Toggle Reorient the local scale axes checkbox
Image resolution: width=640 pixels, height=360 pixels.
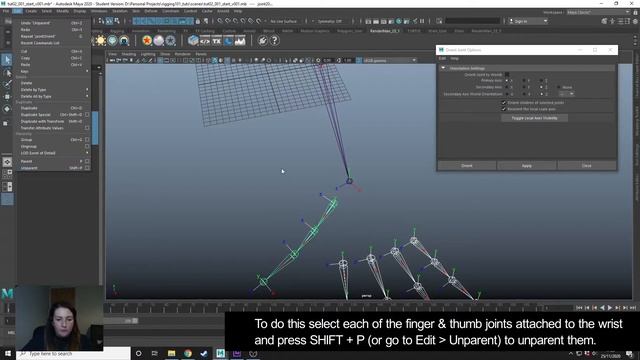pos(504,109)
